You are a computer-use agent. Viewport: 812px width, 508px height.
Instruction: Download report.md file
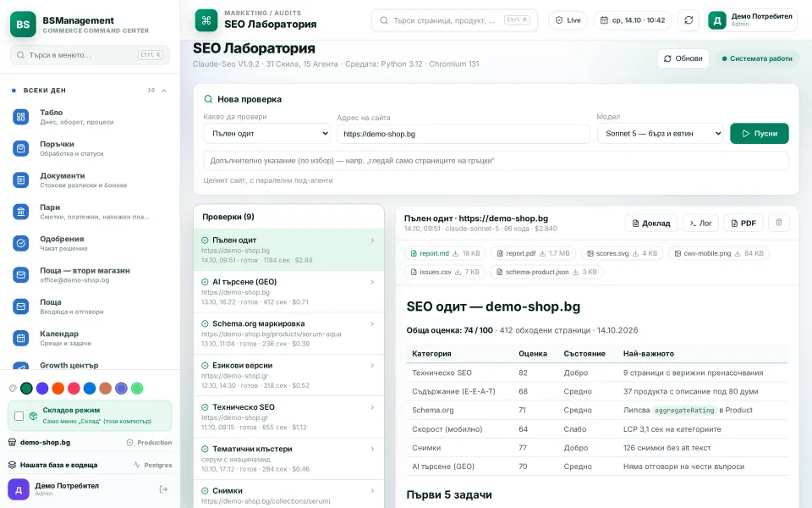pyautogui.click(x=456, y=253)
